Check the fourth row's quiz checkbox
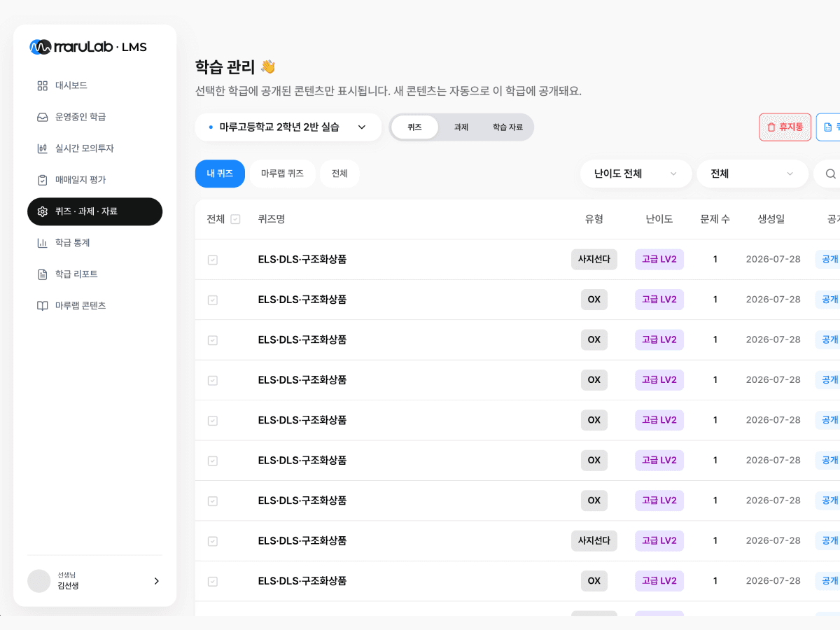 point(213,380)
